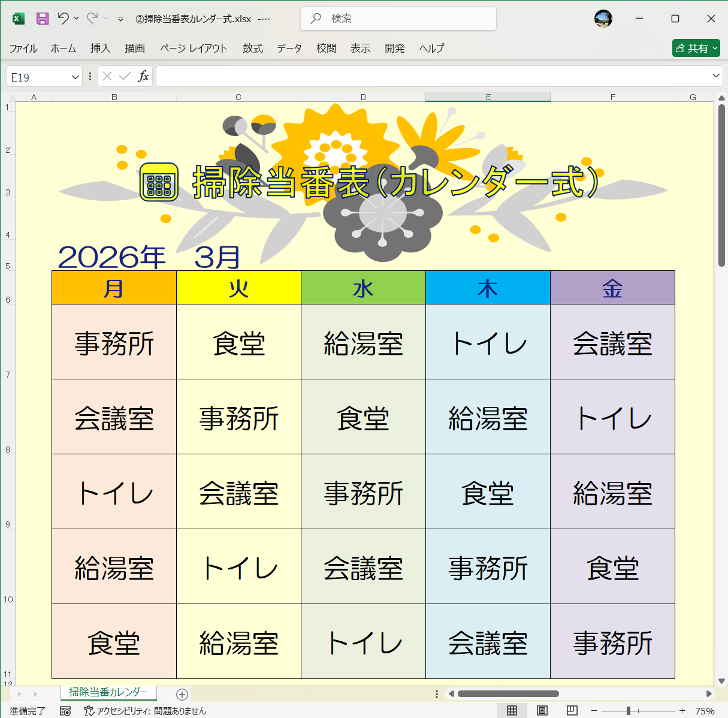This screenshot has width=728, height=718.
Task: Click the Redo icon
Action: coord(90,19)
